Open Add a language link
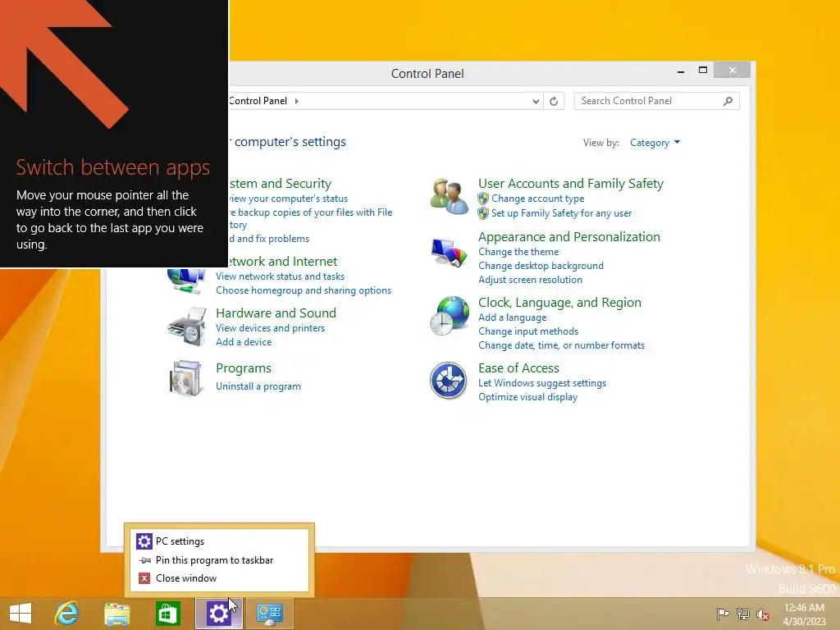This screenshot has width=840, height=630. coord(513,317)
